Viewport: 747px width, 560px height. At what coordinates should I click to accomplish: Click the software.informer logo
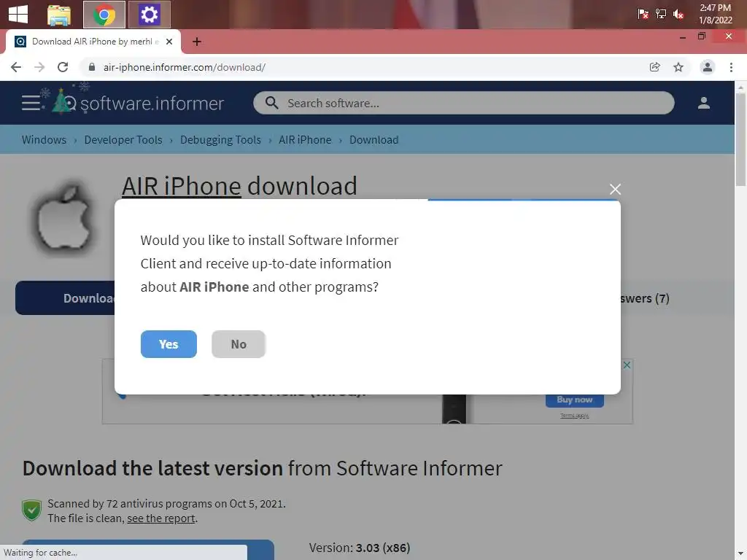(138, 102)
